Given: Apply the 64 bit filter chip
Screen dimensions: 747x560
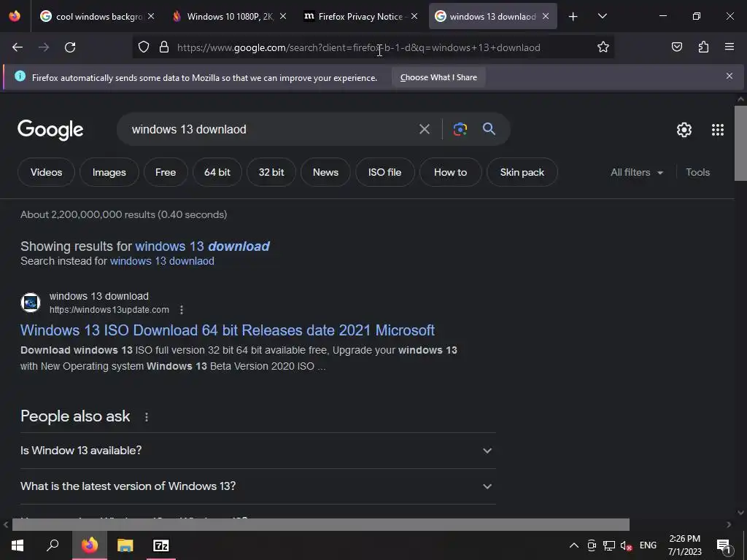Looking at the screenshot, I should [x=217, y=172].
